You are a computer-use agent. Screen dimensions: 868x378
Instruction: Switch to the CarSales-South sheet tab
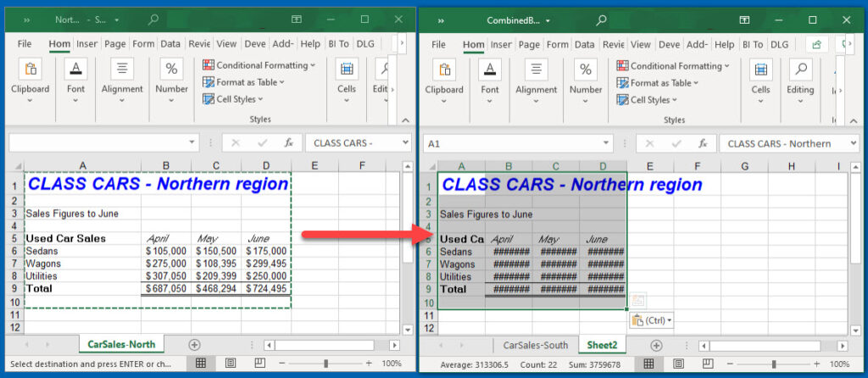(x=535, y=345)
